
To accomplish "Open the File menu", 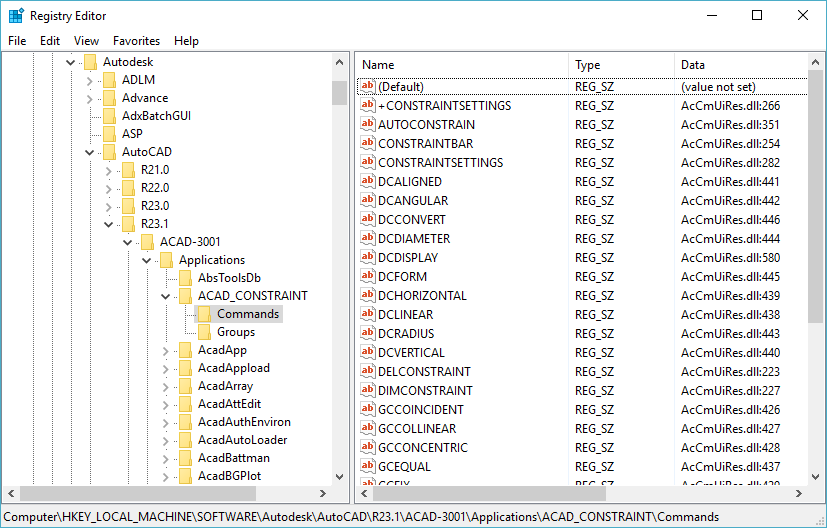I will pos(17,41).
